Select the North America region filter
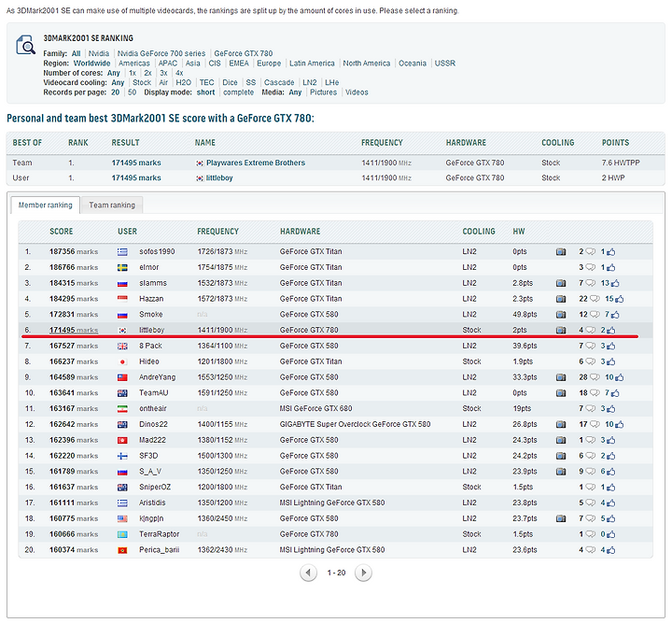 tap(367, 64)
